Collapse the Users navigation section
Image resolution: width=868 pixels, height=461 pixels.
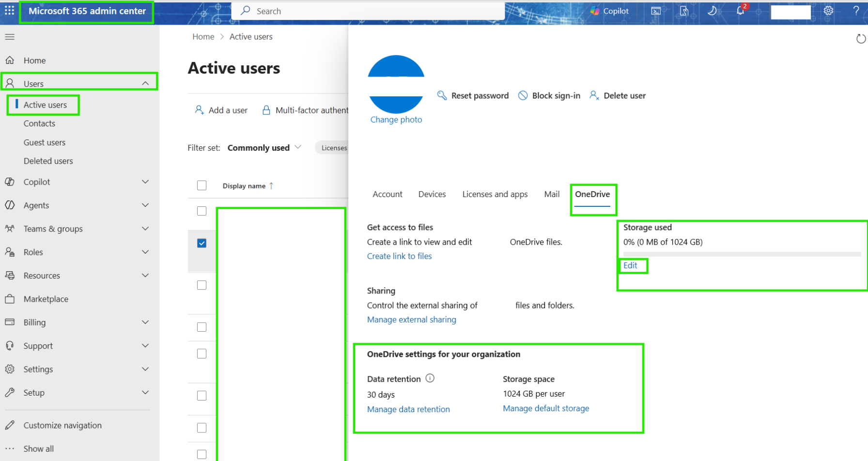coord(145,83)
